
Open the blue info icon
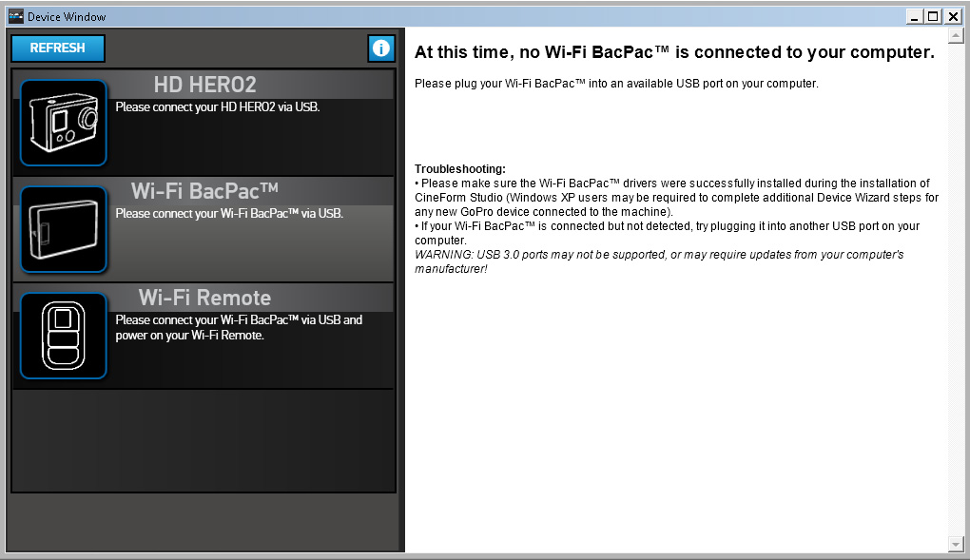click(x=381, y=48)
